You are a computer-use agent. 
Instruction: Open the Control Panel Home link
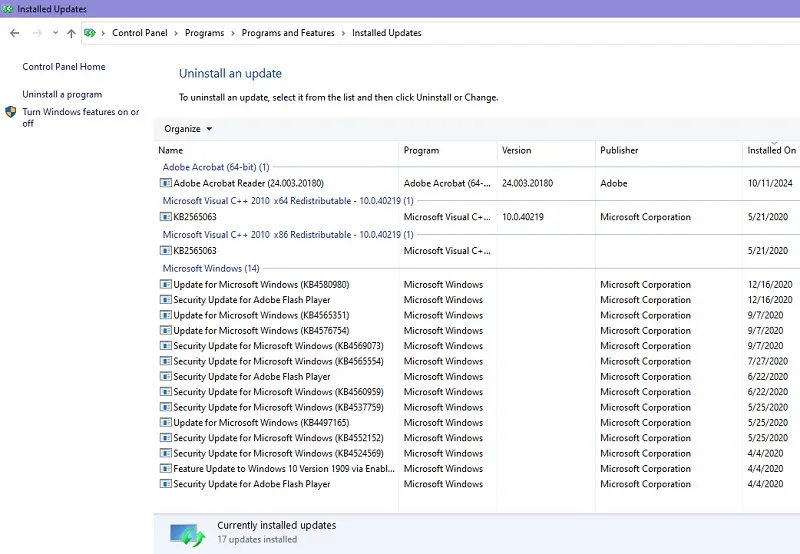tap(64, 67)
